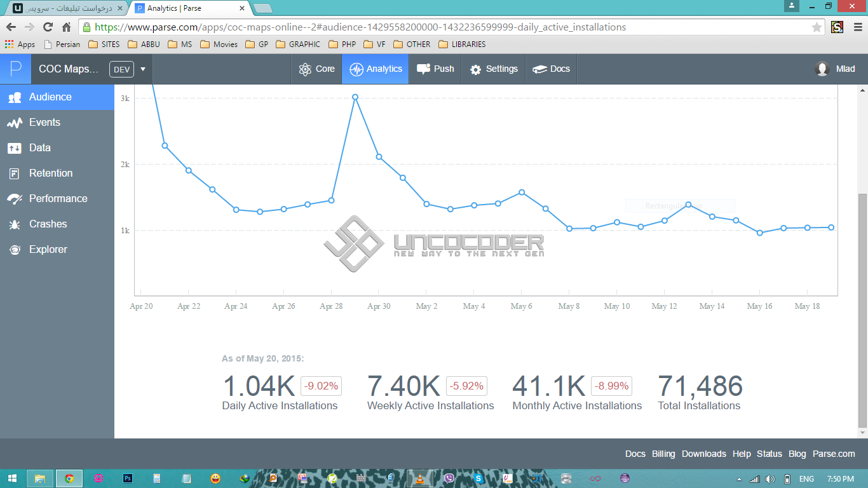Open the Docs footer link
868x488 pixels.
(x=635, y=454)
